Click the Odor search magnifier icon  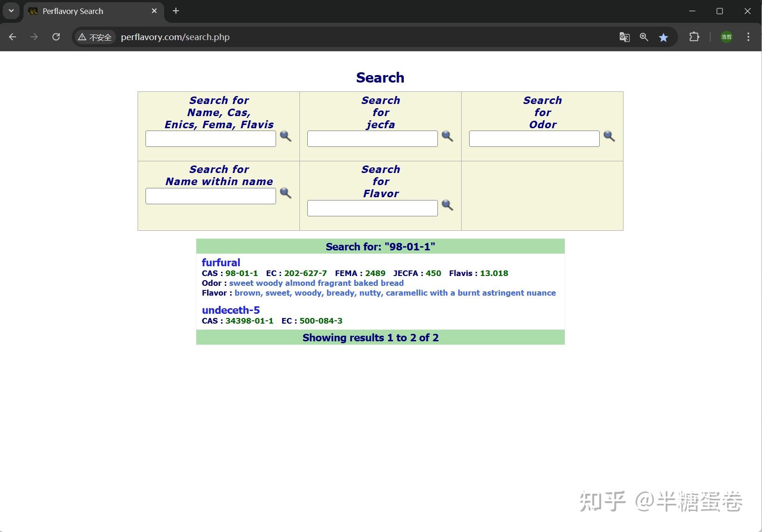tap(610, 136)
